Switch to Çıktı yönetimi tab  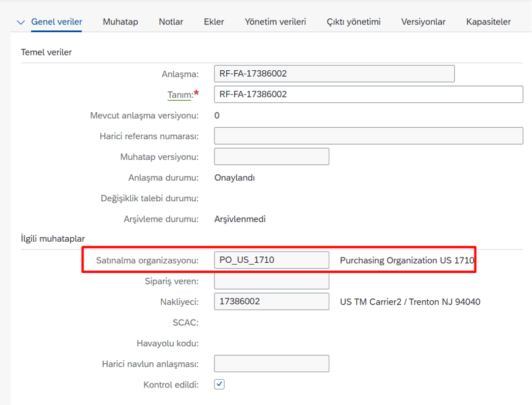coord(353,22)
